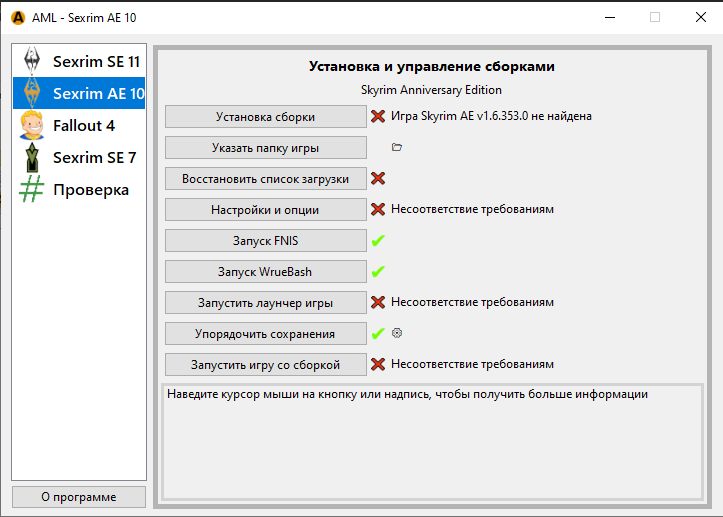This screenshot has height=517, width=723.
Task: Click the green checkmark beside Запуск FNIS
Action: (x=378, y=240)
